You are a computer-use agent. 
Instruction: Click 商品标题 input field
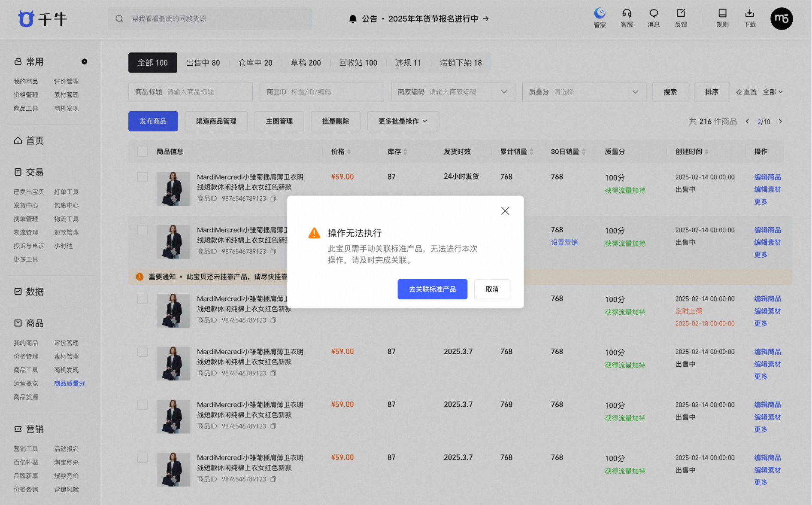coord(191,92)
